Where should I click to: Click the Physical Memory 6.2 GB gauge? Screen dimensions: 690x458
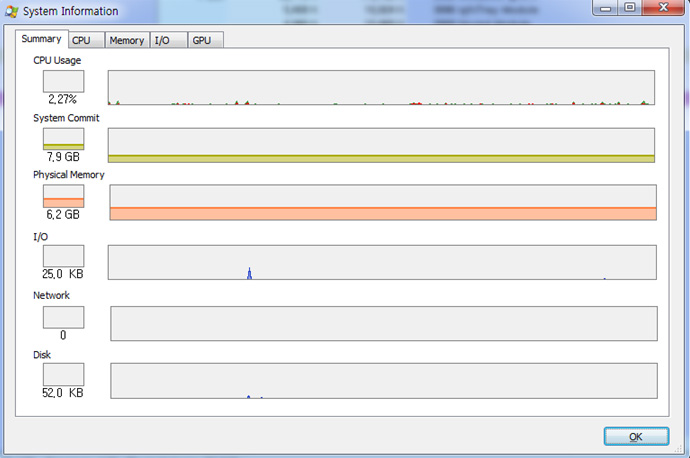[63, 196]
